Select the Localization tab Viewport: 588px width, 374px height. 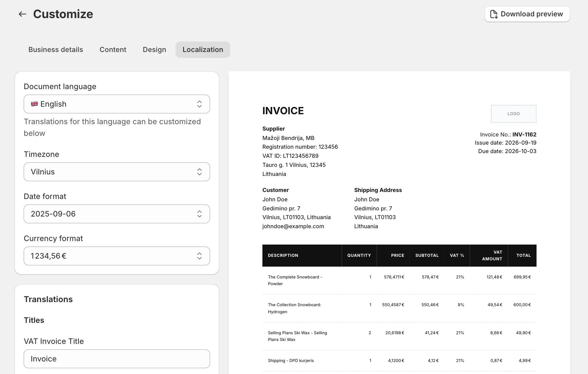pyautogui.click(x=203, y=50)
